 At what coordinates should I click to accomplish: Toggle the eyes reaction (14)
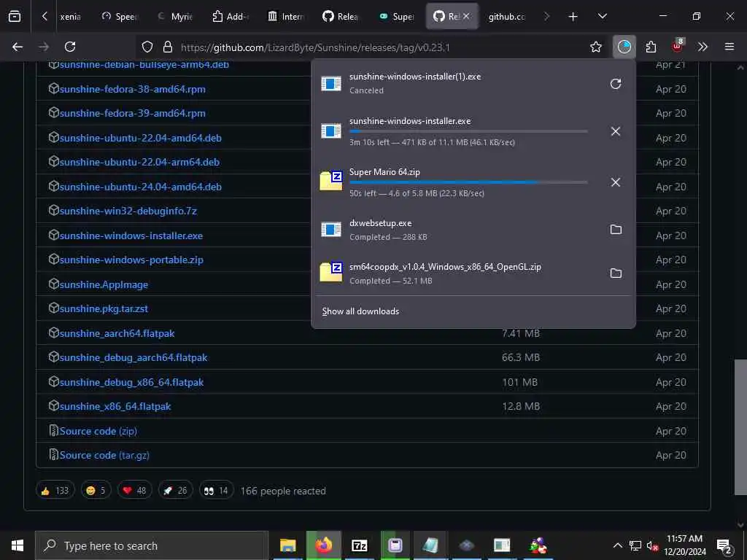click(x=216, y=491)
